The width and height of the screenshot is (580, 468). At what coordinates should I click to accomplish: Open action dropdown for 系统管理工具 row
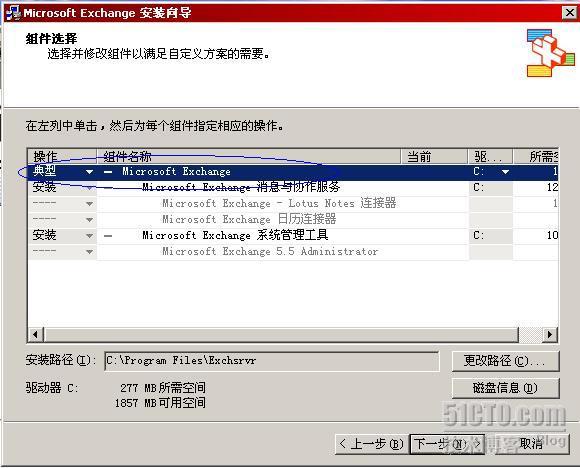click(x=89, y=236)
